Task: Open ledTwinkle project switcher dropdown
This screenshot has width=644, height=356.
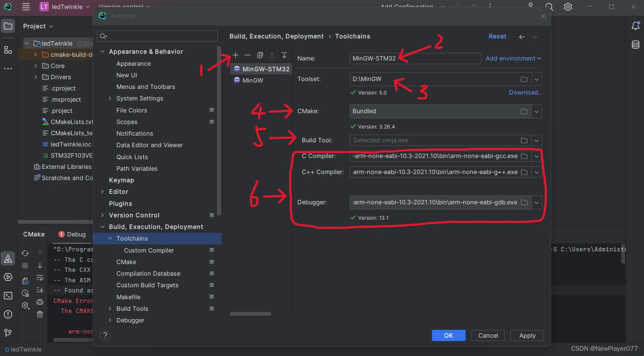Action: (65, 7)
